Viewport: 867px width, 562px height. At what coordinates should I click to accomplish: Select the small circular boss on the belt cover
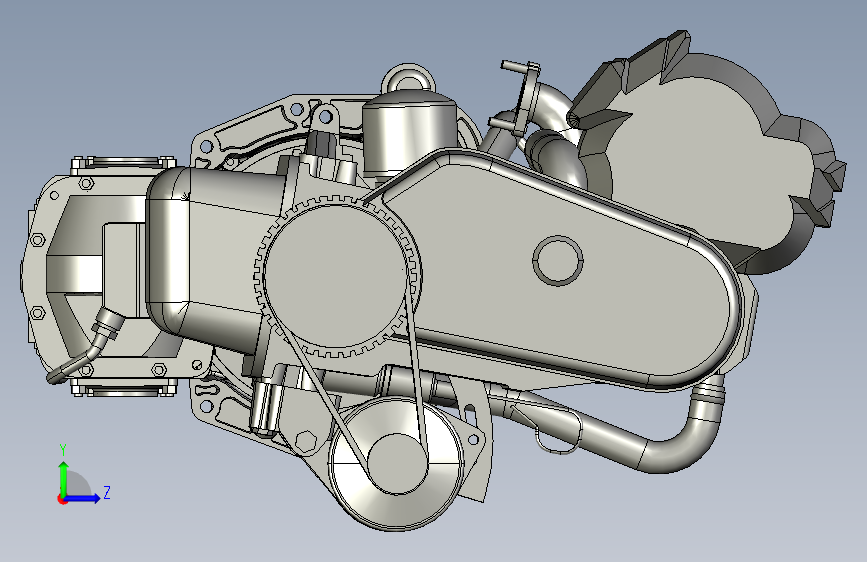tap(558, 261)
